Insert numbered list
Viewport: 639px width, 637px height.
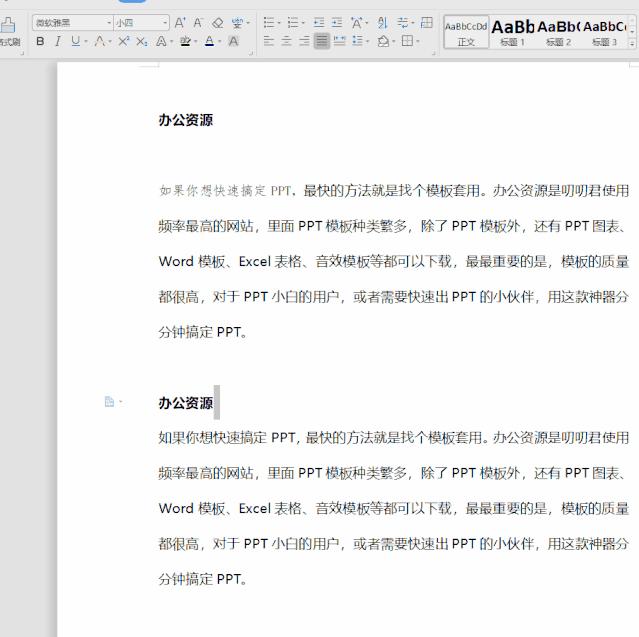tap(293, 23)
